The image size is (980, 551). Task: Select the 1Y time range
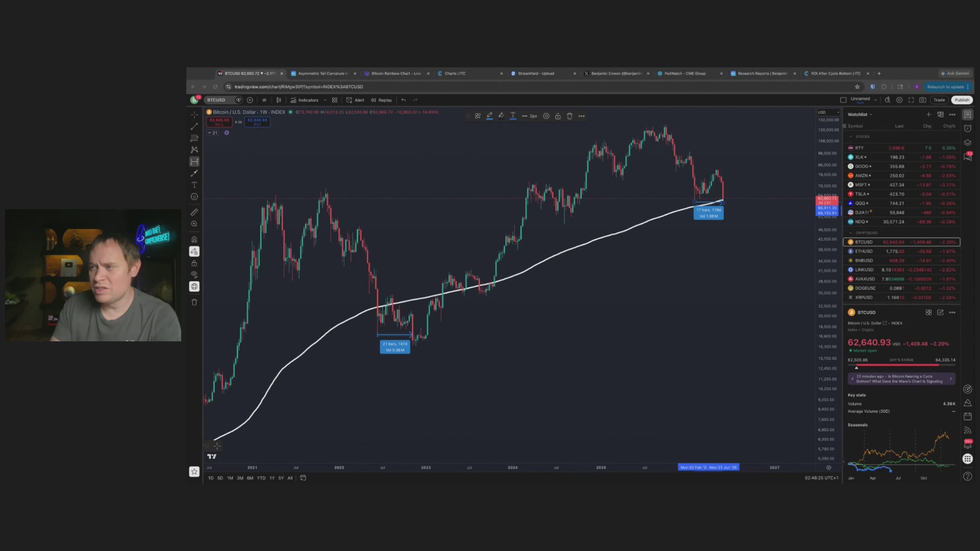(x=272, y=478)
